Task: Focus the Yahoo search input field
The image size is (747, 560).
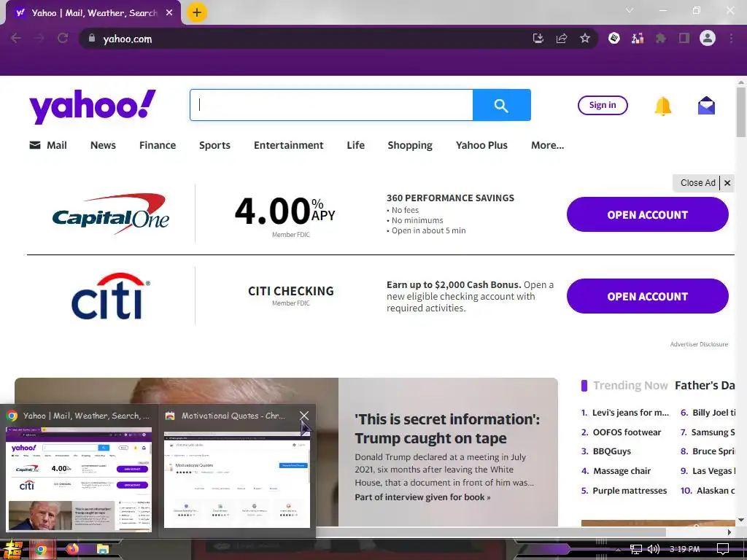Action: (332, 105)
